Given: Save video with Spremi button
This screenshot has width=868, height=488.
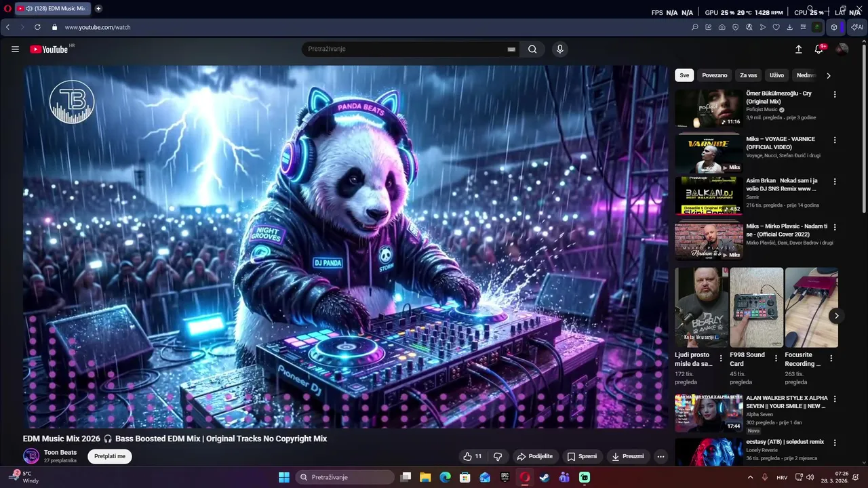Looking at the screenshot, I should tap(583, 456).
